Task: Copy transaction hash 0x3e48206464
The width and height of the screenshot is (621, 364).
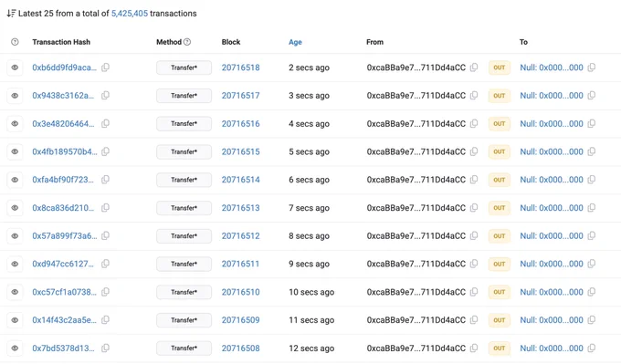Action: (x=105, y=123)
